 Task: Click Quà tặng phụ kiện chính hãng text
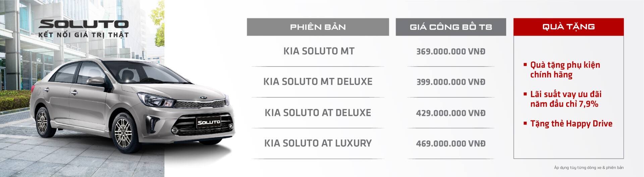565,70
